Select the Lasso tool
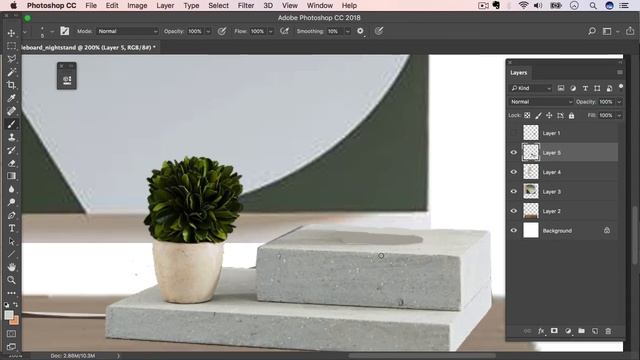640x360 pixels. click(x=11, y=59)
